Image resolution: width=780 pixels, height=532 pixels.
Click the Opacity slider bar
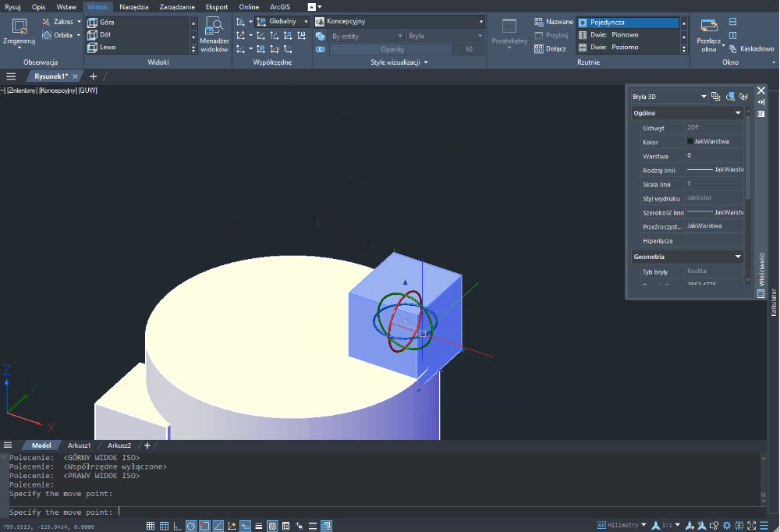tap(392, 49)
